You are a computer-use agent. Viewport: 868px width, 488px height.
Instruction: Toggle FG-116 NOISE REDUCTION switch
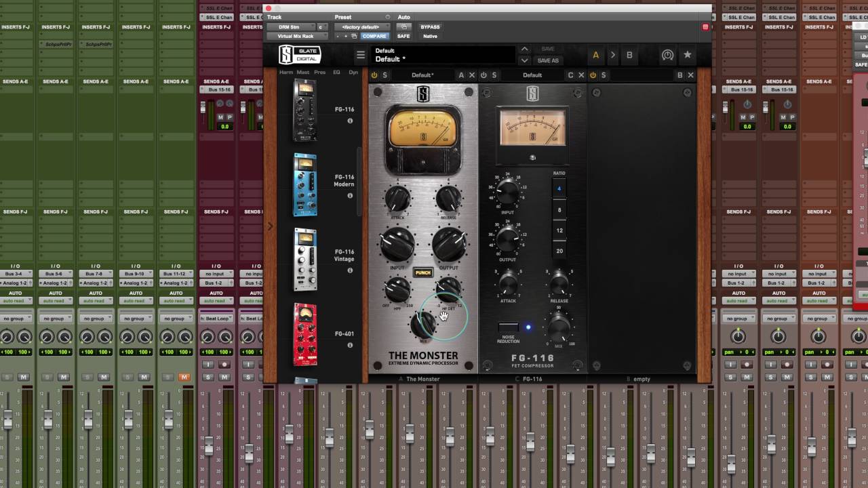point(508,327)
